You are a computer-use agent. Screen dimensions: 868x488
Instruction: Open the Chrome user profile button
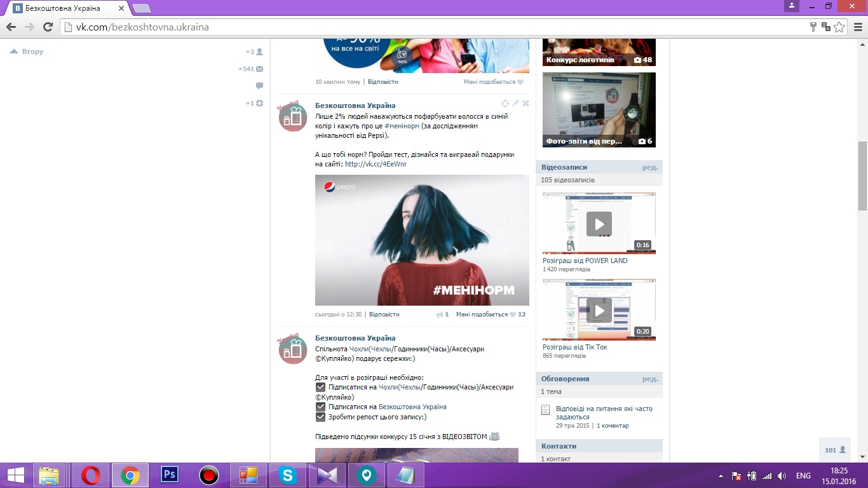(x=791, y=6)
